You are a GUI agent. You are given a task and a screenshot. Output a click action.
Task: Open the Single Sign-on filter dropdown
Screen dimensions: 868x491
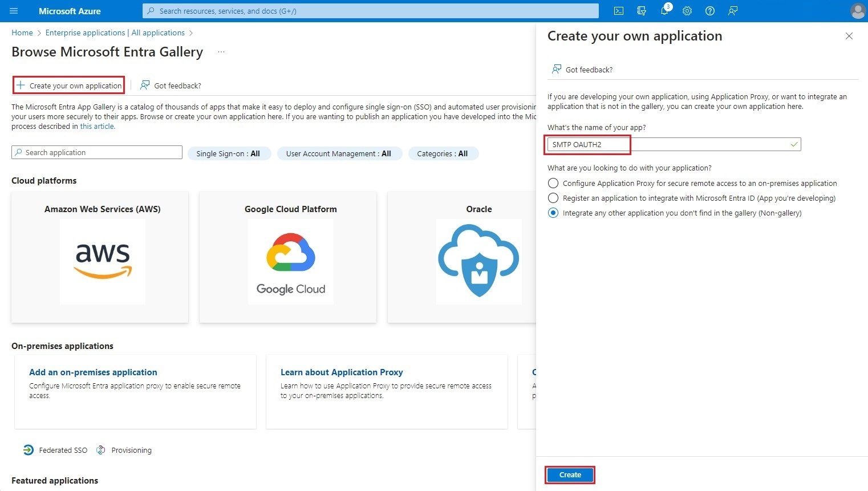(229, 153)
